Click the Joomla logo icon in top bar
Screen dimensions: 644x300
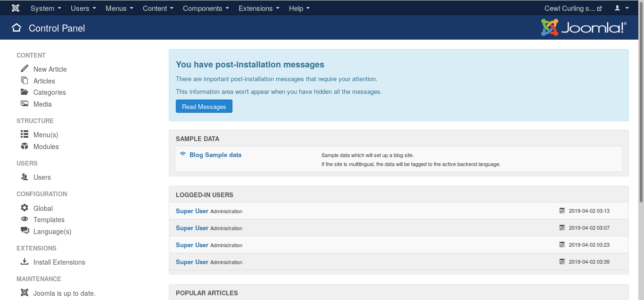pyautogui.click(x=16, y=8)
